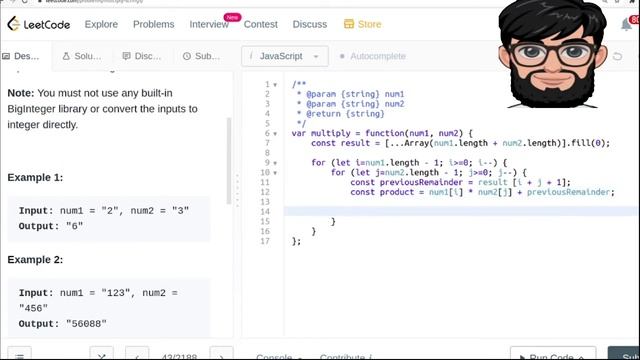Image resolution: width=640 pixels, height=360 pixels.
Task: Click the Store shop icon
Action: point(349,24)
